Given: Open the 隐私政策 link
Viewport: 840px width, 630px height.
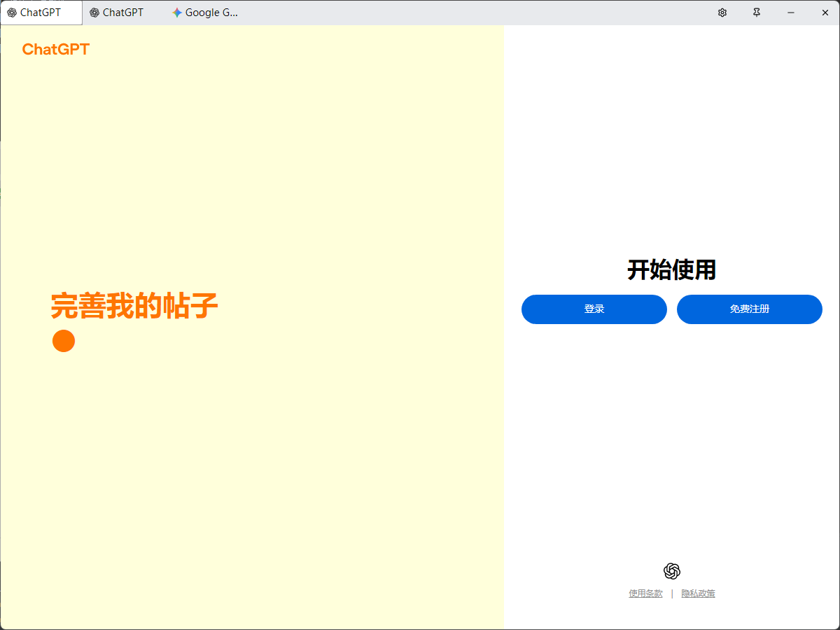Looking at the screenshot, I should click(x=698, y=594).
